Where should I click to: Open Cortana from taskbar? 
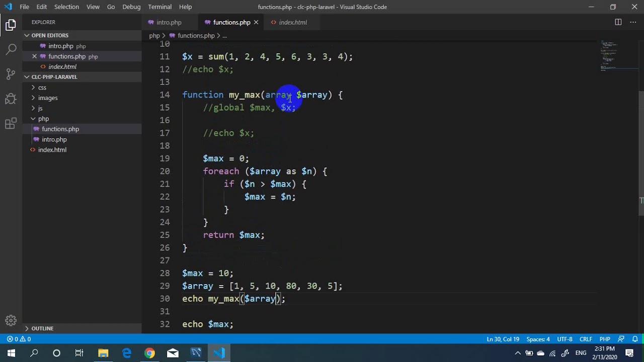click(56, 353)
